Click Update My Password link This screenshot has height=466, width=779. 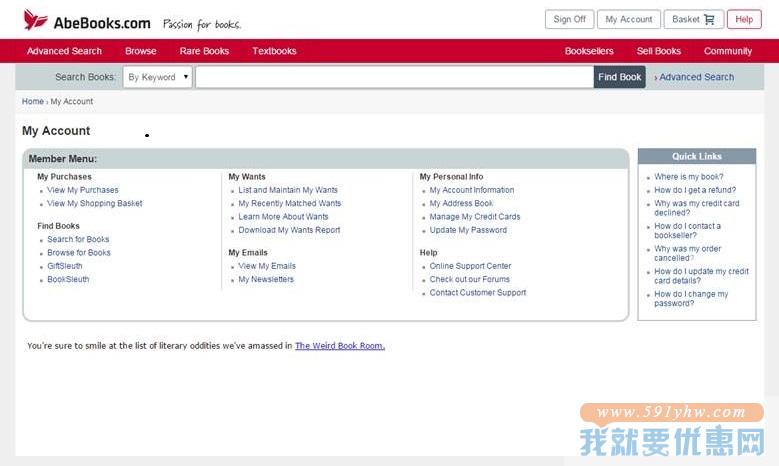(x=468, y=230)
